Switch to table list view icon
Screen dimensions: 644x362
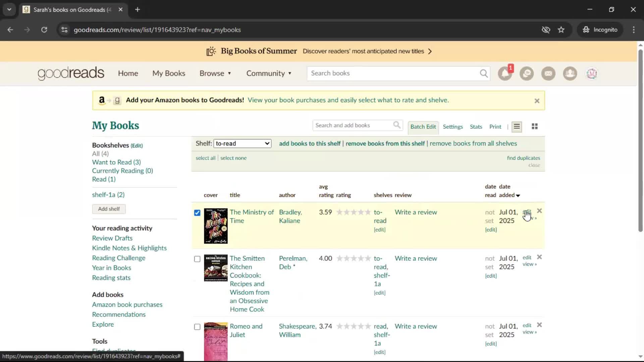click(517, 127)
